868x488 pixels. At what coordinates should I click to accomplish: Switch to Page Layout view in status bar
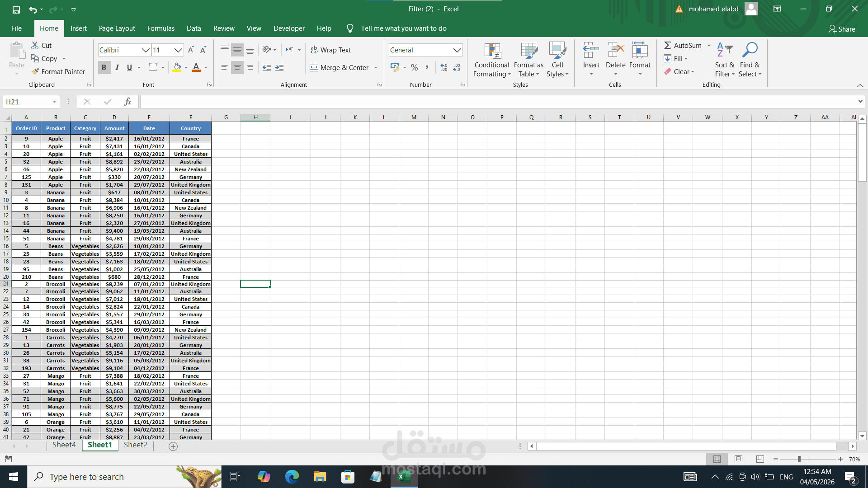point(739,459)
